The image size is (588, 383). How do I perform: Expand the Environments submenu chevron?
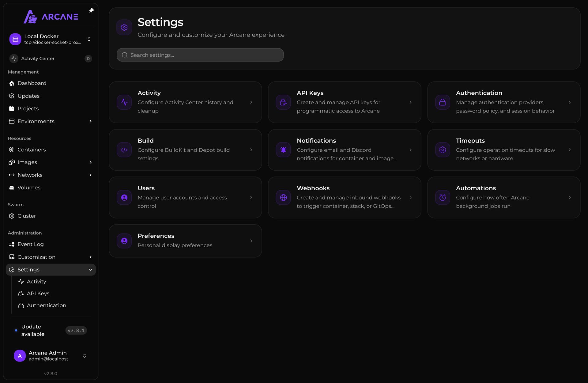tap(91, 121)
